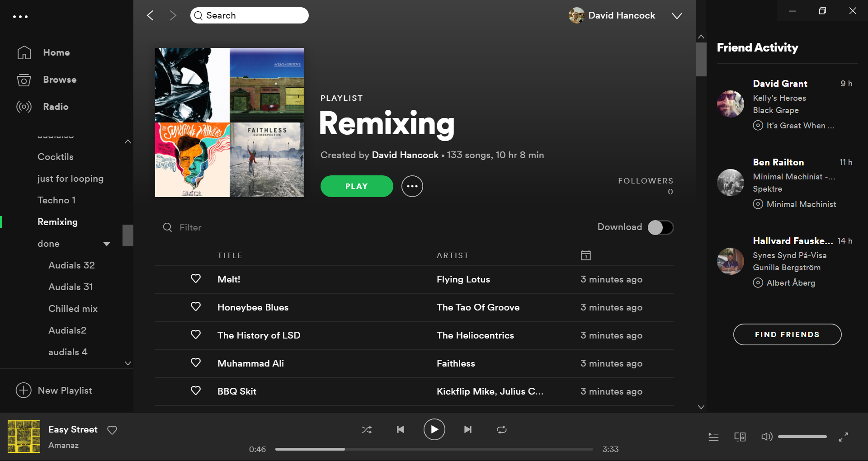The image size is (868, 461).
Task: Like the song Melt!
Action: pos(196,279)
